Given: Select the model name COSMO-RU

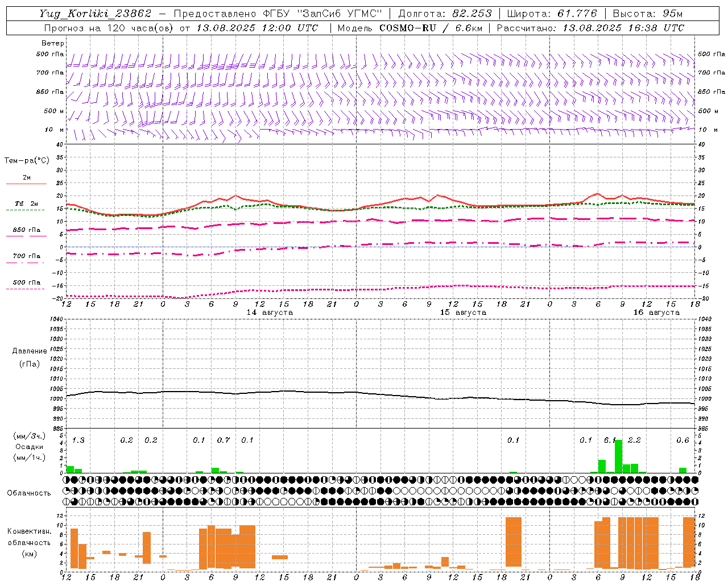Looking at the screenshot, I should coord(408,28).
